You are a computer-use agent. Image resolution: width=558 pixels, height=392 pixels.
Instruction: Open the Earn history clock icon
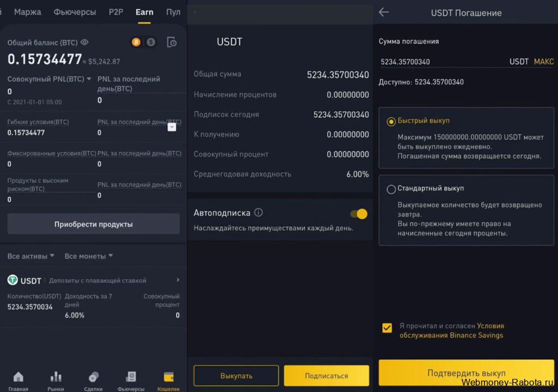pos(172,43)
